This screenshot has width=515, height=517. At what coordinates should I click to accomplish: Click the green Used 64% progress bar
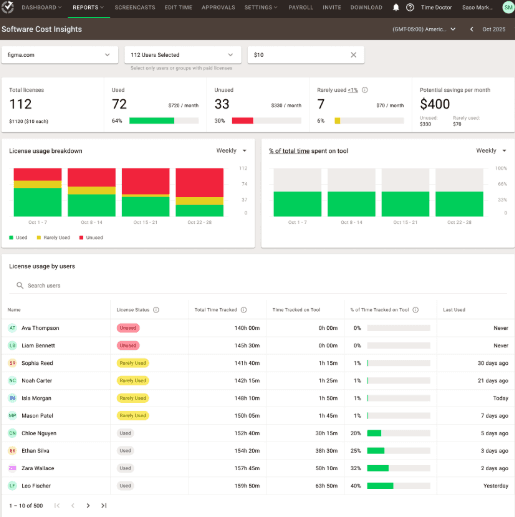pos(164,121)
